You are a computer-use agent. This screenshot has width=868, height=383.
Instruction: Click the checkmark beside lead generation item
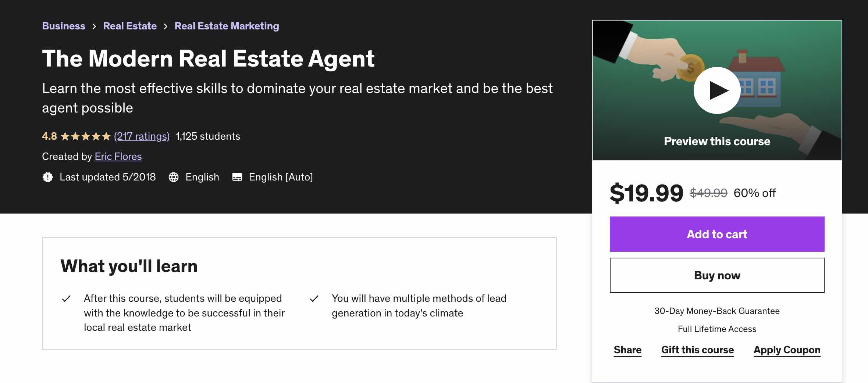click(x=314, y=298)
